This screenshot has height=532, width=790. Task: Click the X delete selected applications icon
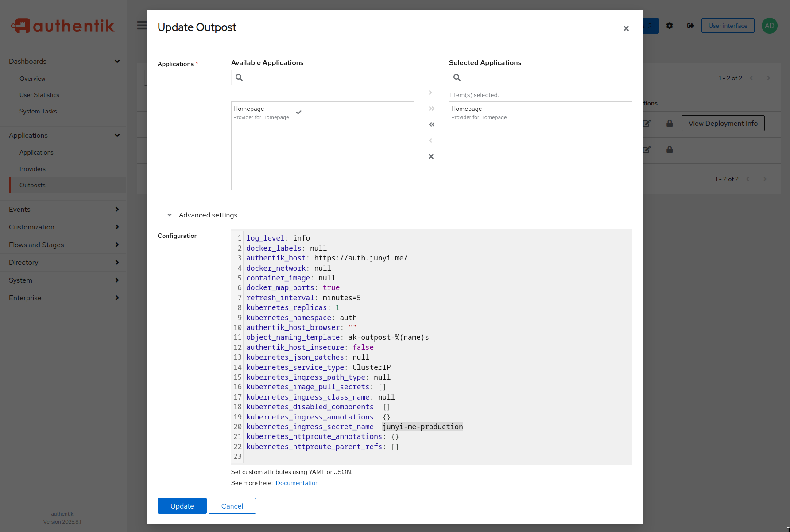pyautogui.click(x=431, y=156)
